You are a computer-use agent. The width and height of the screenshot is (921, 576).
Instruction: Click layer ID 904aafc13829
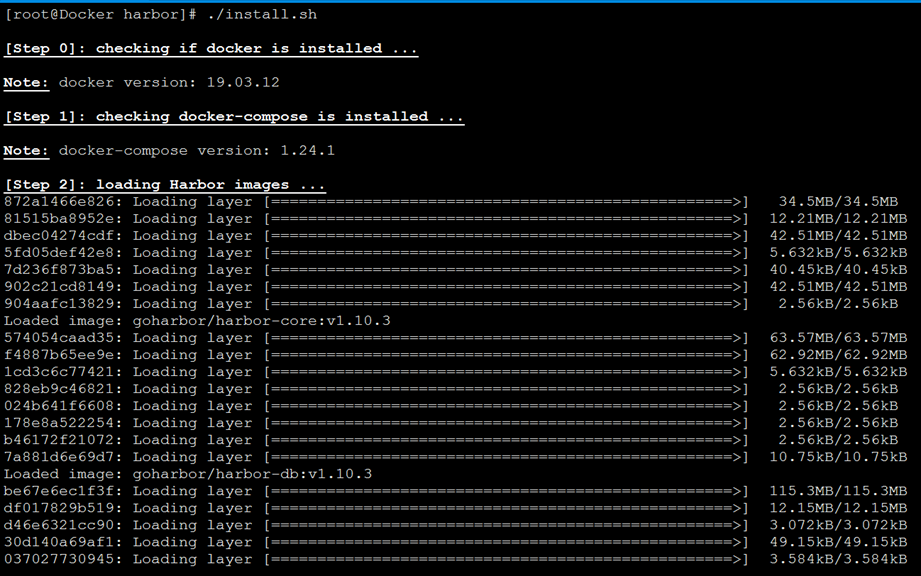59,304
